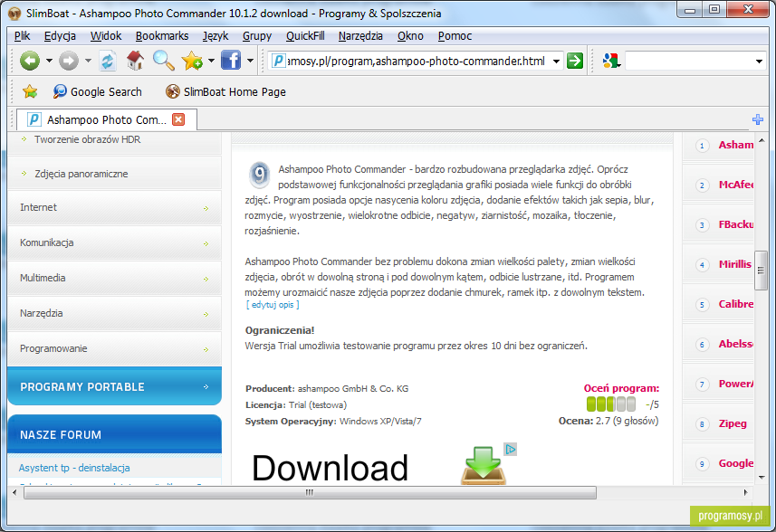
Task: Click in the address bar URL field
Action: [x=417, y=62]
